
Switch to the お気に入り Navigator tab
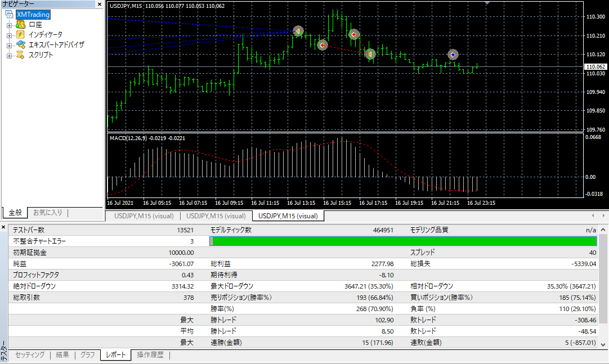coord(47,213)
